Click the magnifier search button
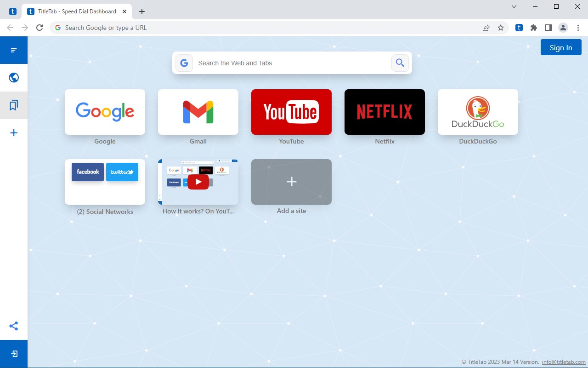Screen dimensions: 588x368 pyautogui.click(x=400, y=63)
